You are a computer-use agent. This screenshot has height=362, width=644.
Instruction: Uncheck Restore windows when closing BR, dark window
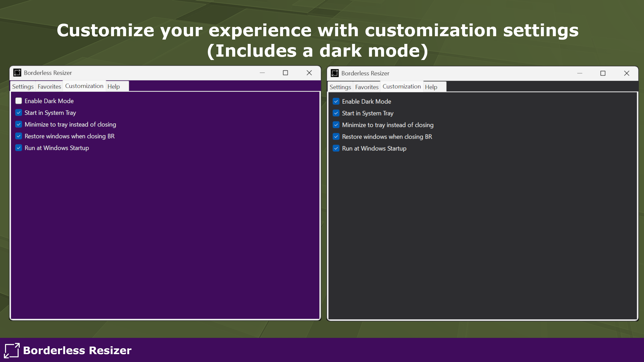(x=336, y=137)
